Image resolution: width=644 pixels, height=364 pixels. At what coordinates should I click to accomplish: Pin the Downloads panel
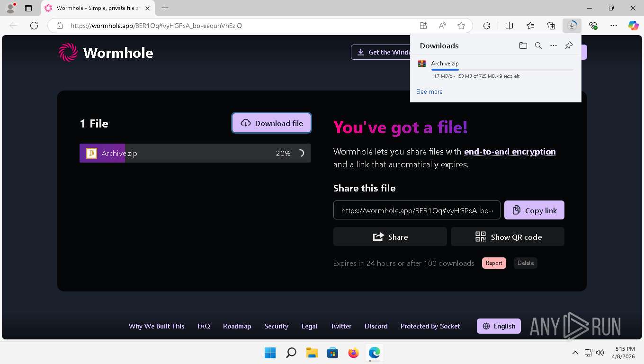click(569, 45)
